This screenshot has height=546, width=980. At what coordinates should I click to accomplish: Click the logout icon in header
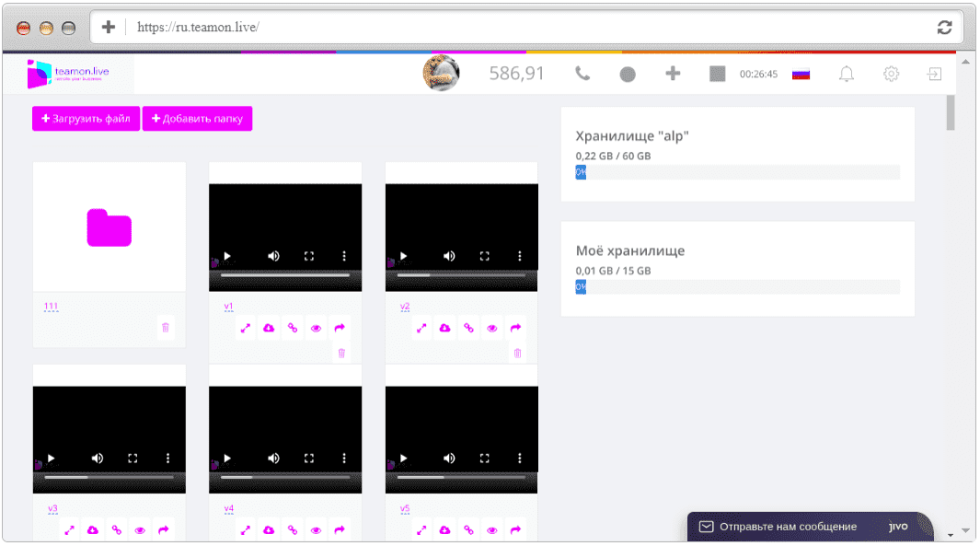click(x=934, y=74)
